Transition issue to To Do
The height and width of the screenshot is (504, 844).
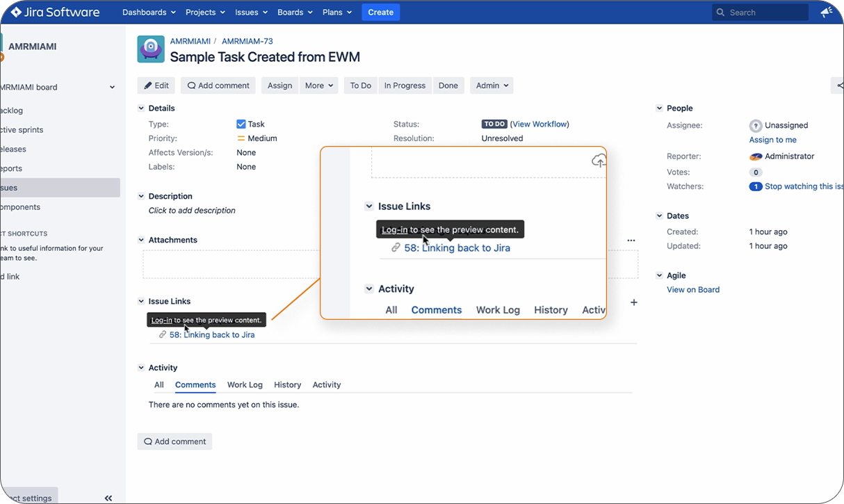[x=361, y=86]
